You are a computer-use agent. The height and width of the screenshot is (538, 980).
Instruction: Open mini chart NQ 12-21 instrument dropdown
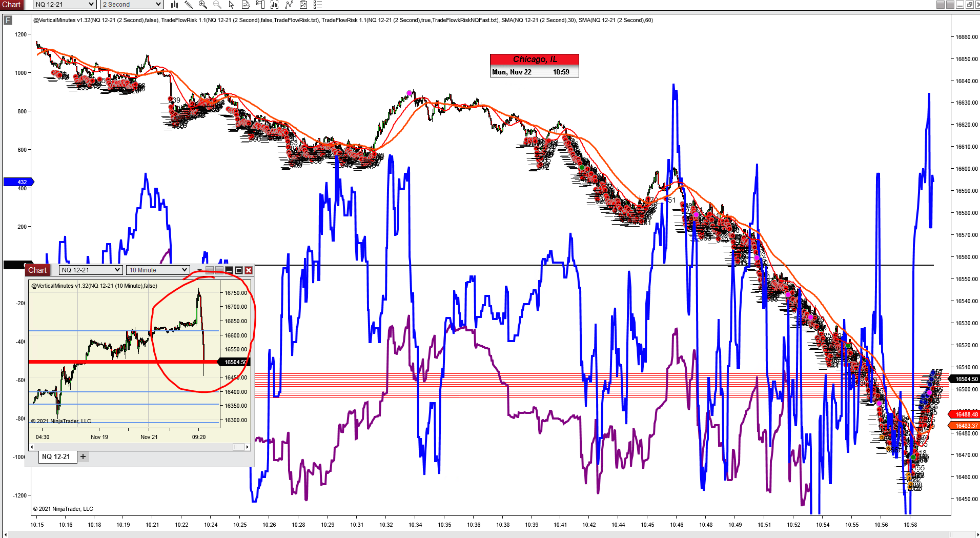(x=91, y=270)
